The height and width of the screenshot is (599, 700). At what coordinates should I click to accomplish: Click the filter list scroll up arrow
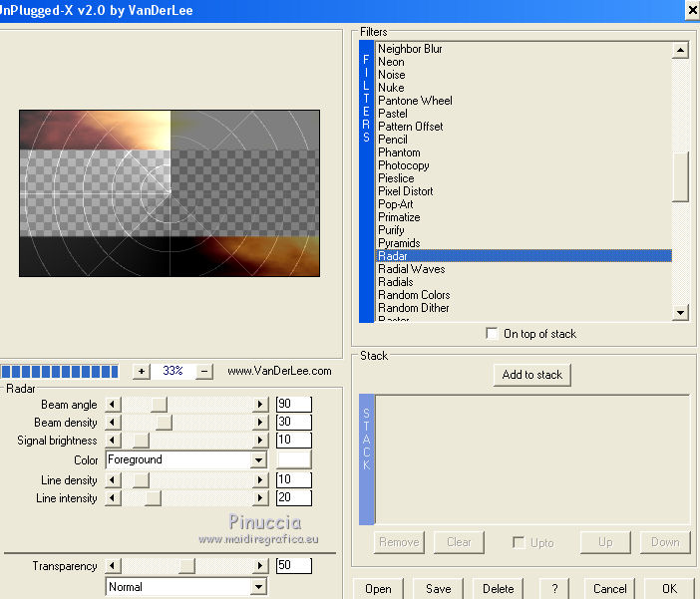680,51
